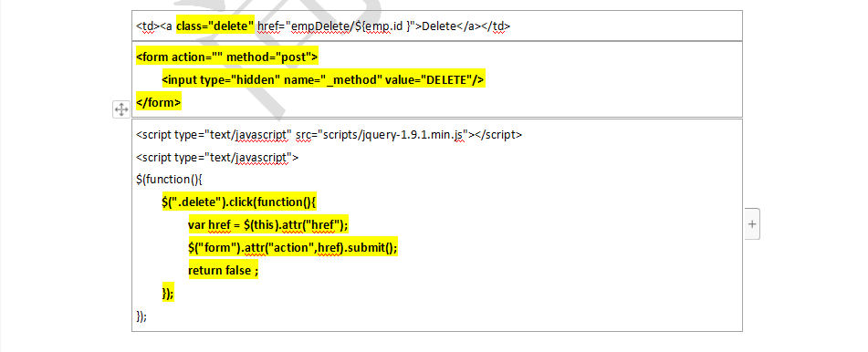Click the Delete link text in first row
868x352 pixels.
(440, 26)
